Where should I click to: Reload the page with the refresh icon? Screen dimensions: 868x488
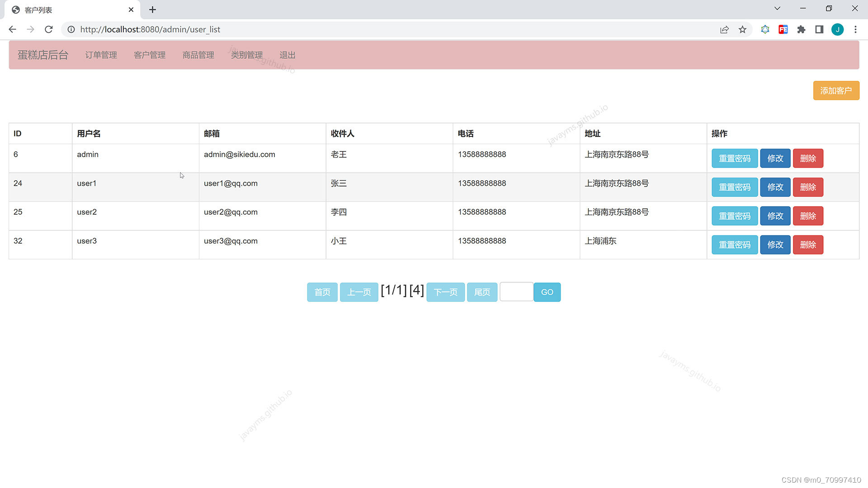click(x=49, y=29)
